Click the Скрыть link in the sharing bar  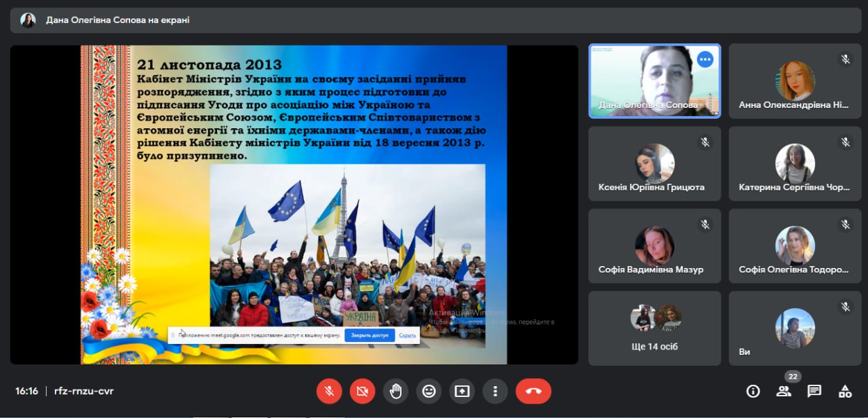pos(408,335)
